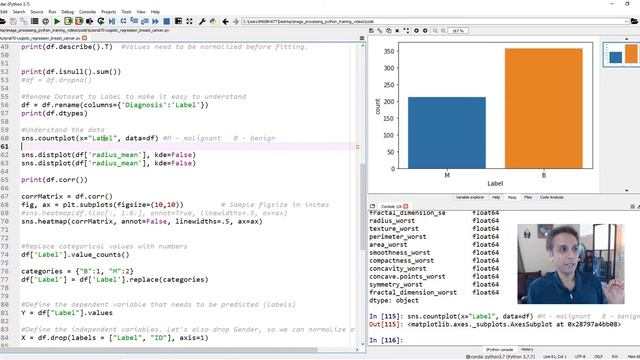
Task: Go back with the left arrow icon
Action: [x=225, y=21]
